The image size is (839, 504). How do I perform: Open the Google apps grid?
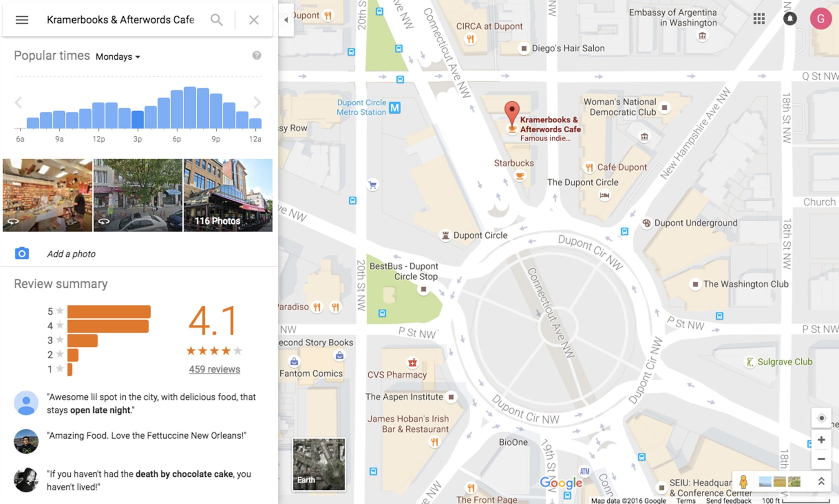(759, 19)
